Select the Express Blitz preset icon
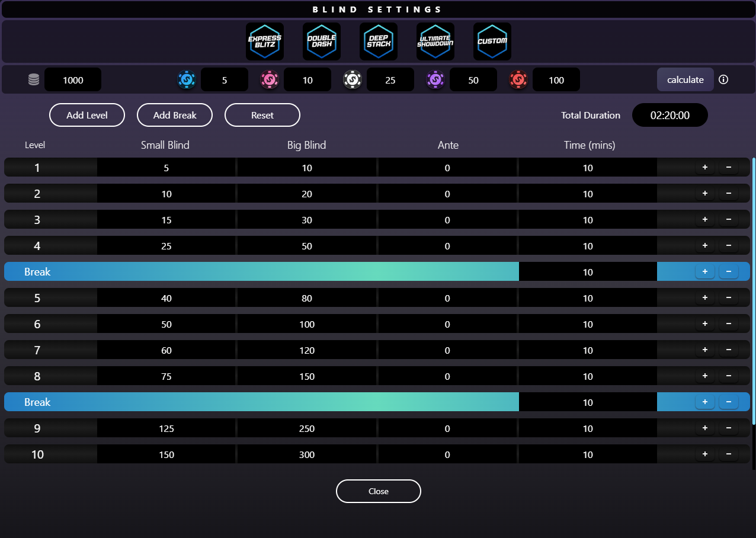This screenshot has height=538, width=756. tap(265, 41)
